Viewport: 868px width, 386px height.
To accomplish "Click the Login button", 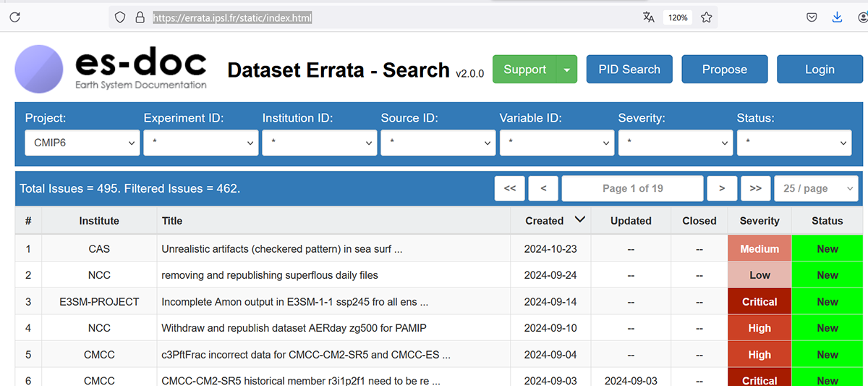I will click(x=820, y=70).
